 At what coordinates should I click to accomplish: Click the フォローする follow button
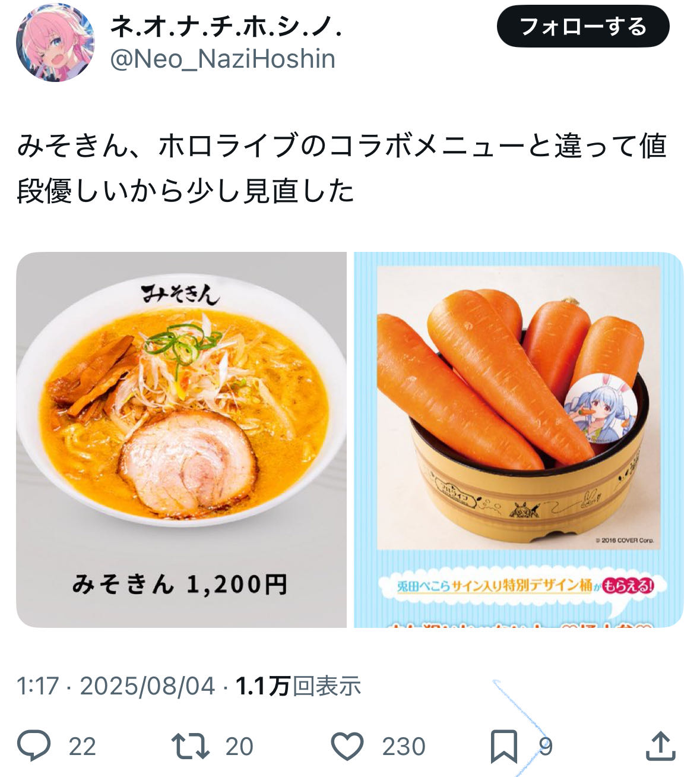[x=583, y=26]
